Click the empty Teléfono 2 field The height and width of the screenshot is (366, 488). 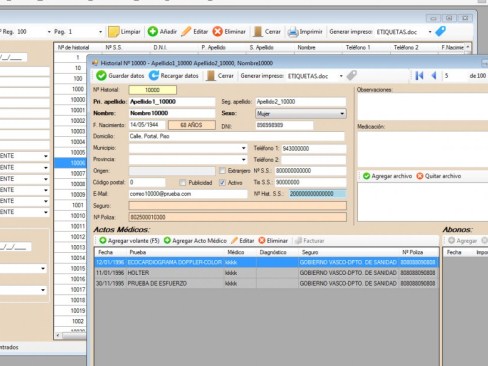(314, 160)
